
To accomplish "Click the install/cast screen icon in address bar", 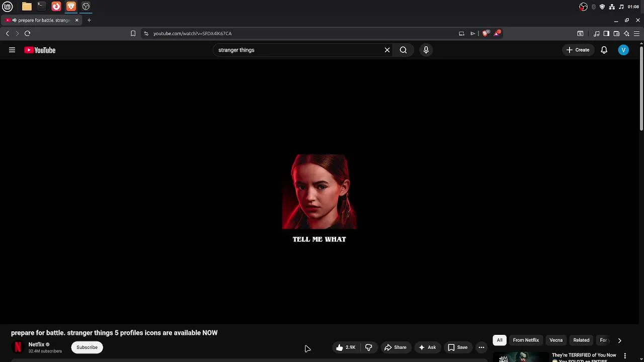I will pyautogui.click(x=461, y=33).
